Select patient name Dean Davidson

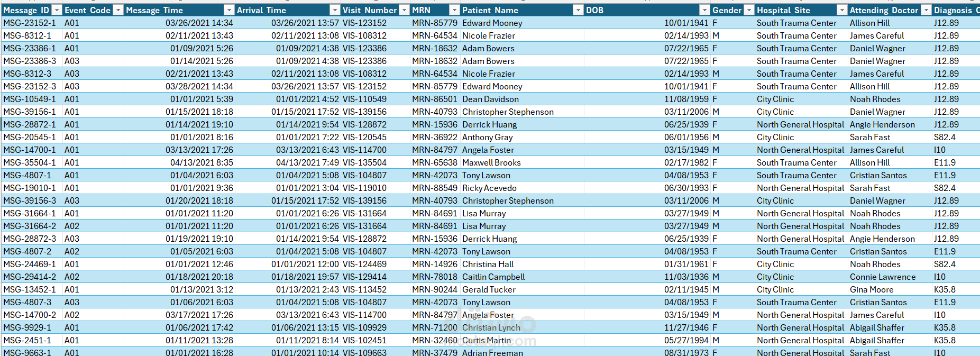click(490, 99)
